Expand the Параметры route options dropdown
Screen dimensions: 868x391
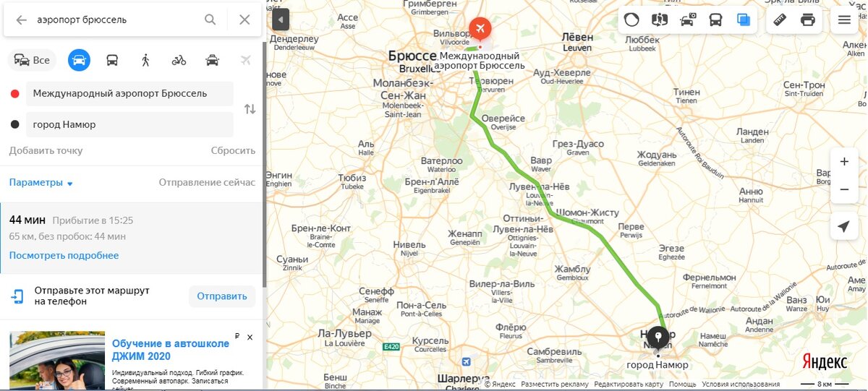(x=41, y=183)
